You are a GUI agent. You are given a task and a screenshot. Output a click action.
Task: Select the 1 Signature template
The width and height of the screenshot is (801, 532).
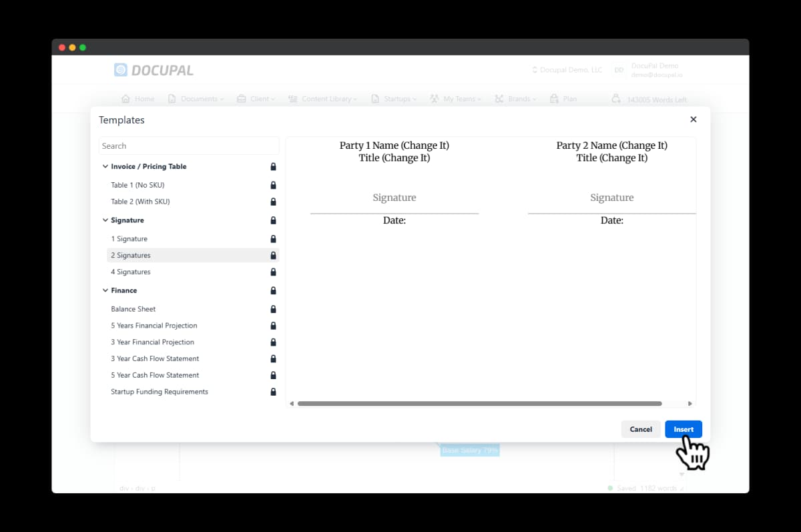129,238
